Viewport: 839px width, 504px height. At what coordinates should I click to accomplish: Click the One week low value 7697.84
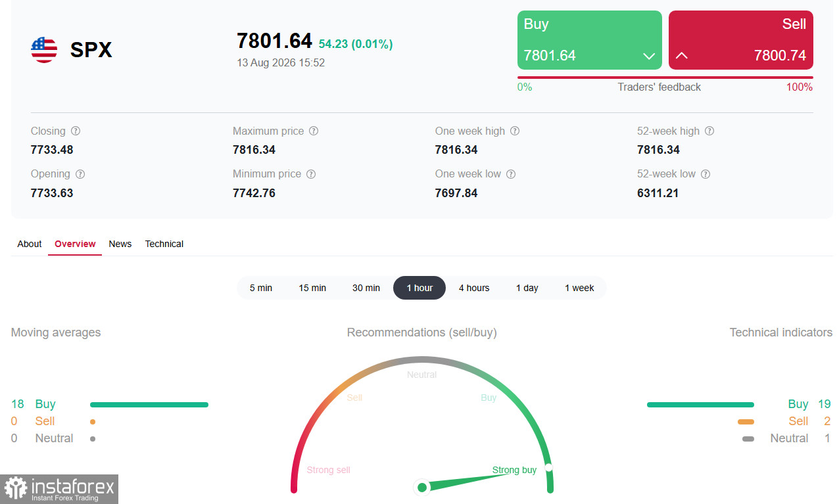[456, 193]
